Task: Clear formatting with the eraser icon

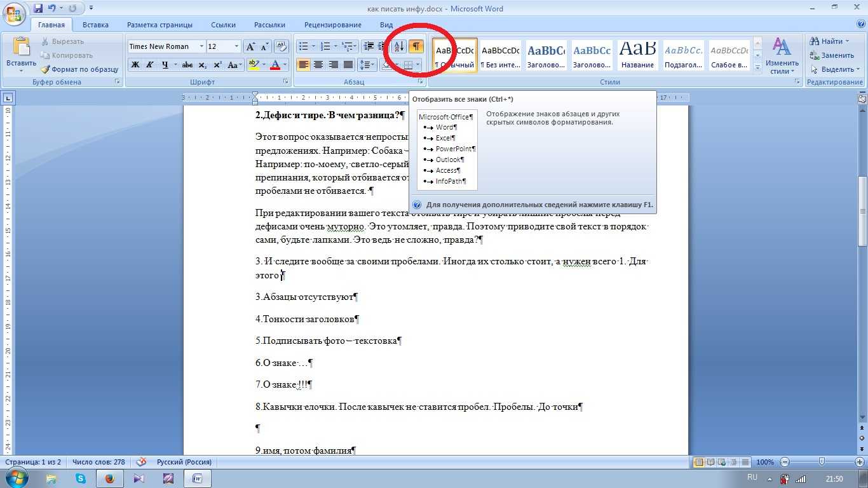Action: [x=280, y=46]
